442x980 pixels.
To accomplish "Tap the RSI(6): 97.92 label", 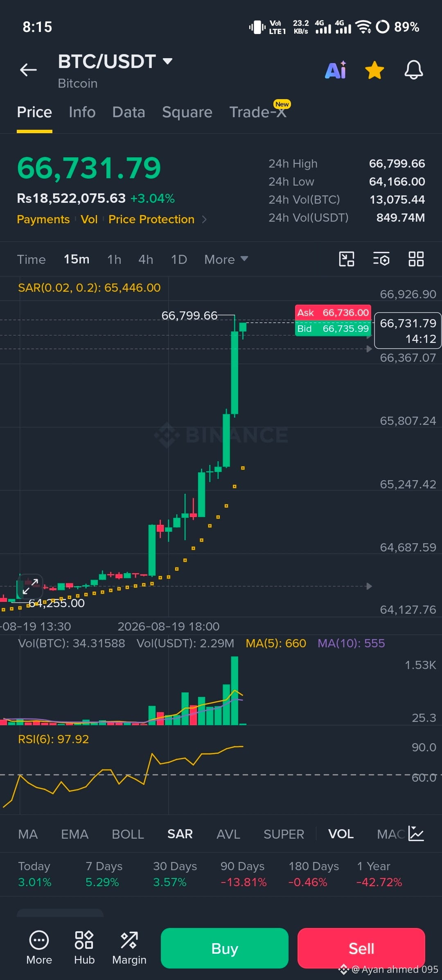I will (53, 739).
